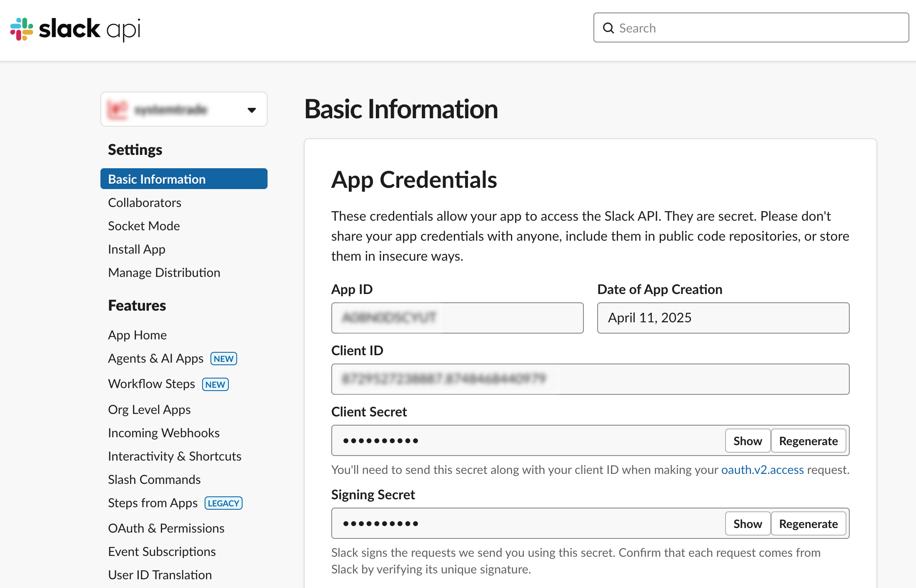Click the LEGACY badge beside Steps from Apps
Screen dimensions: 916x588
[223, 503]
